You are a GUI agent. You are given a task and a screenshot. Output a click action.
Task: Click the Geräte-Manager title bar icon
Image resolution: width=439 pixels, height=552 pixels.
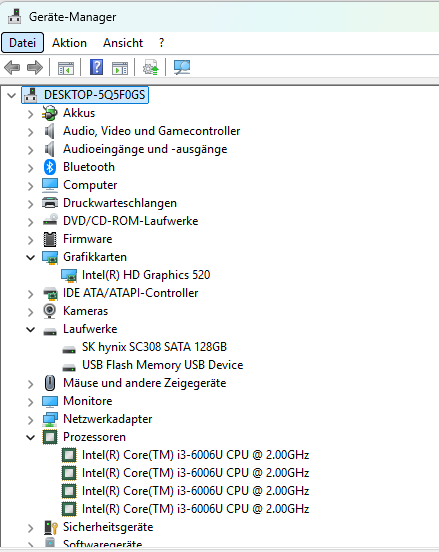tap(15, 17)
